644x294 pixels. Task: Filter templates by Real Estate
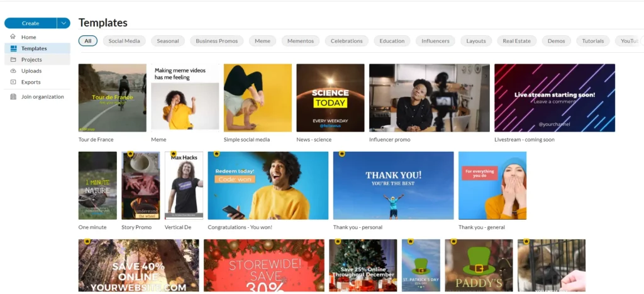(x=517, y=41)
